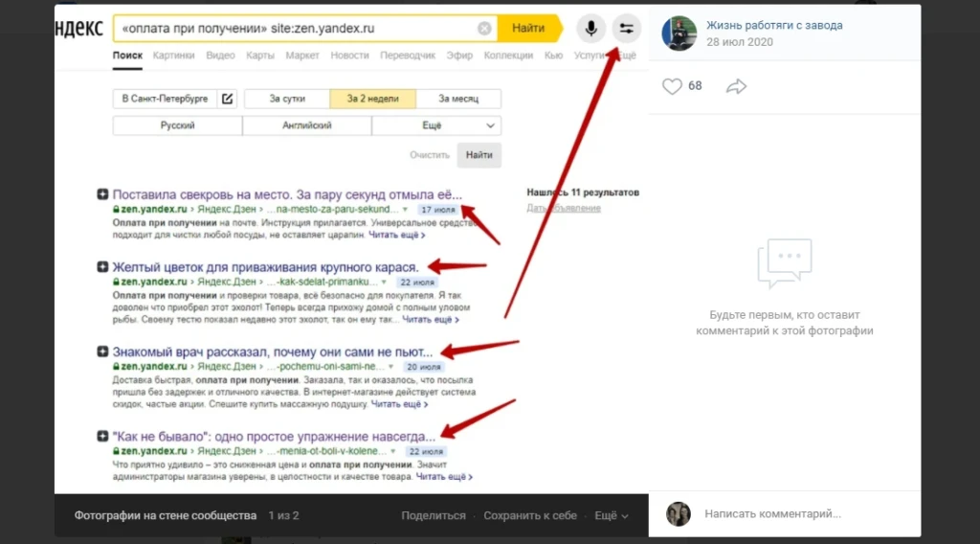The height and width of the screenshot is (544, 980).
Task: Switch to the 'Поиск' tab
Action: tap(127, 56)
